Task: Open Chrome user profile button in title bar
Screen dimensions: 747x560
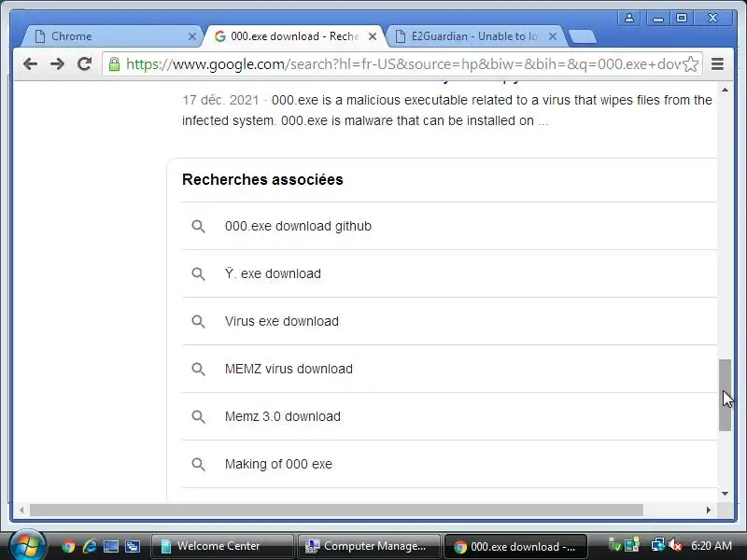Action: pyautogui.click(x=628, y=18)
